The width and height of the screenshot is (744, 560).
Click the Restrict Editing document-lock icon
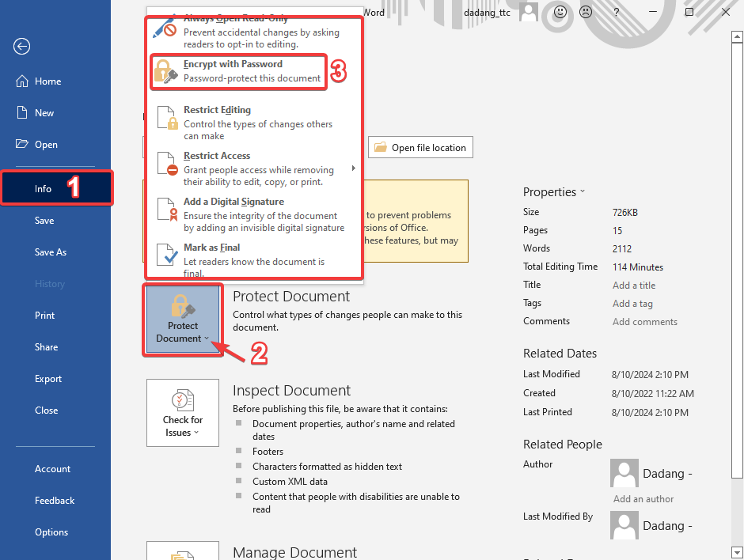click(167, 118)
